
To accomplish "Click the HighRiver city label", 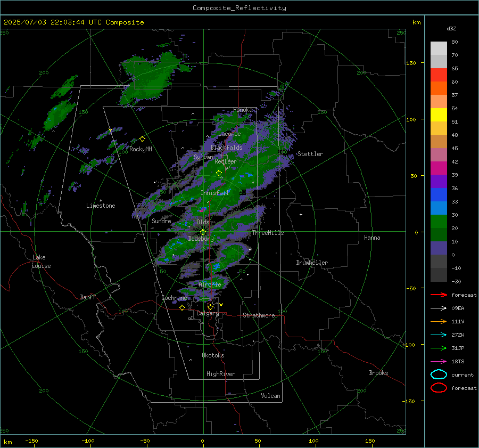I will click(221, 374).
